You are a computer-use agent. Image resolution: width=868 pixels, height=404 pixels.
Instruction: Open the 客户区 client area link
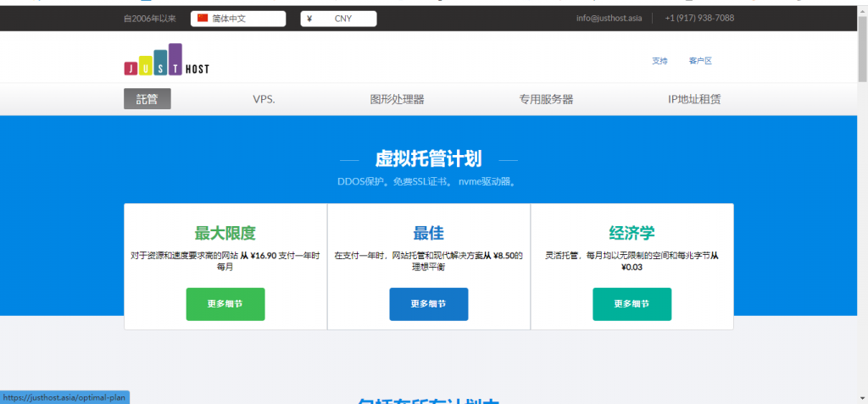coord(700,61)
